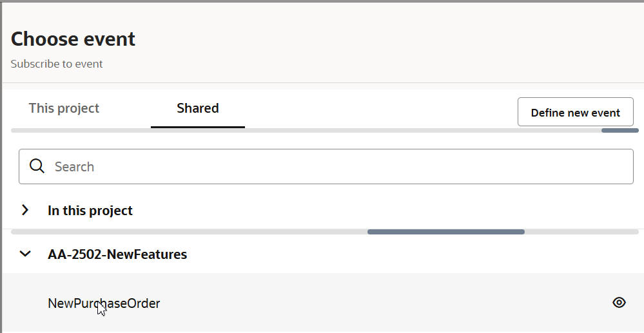The image size is (644, 333).
Task: Click the lower scrollbar track right of its thumb
Action: point(583,232)
